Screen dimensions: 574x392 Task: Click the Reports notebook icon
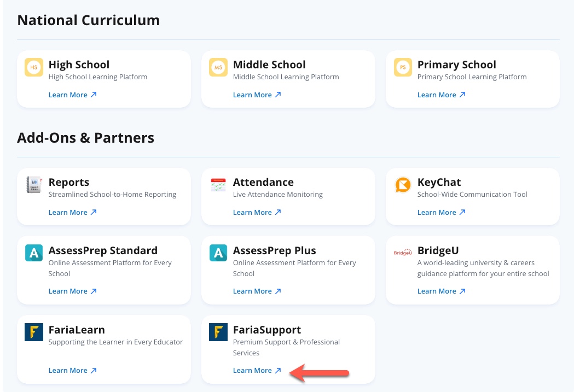tap(34, 185)
